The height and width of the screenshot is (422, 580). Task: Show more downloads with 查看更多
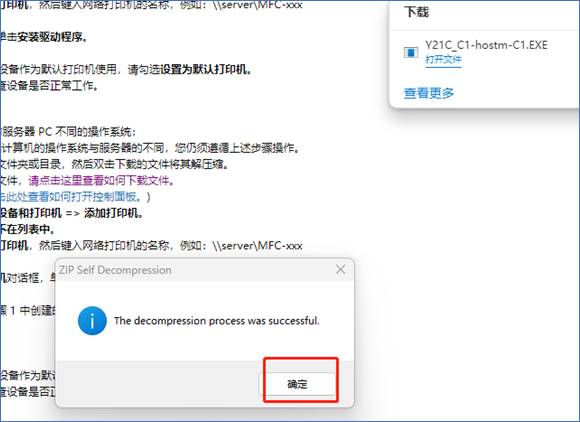click(x=429, y=93)
